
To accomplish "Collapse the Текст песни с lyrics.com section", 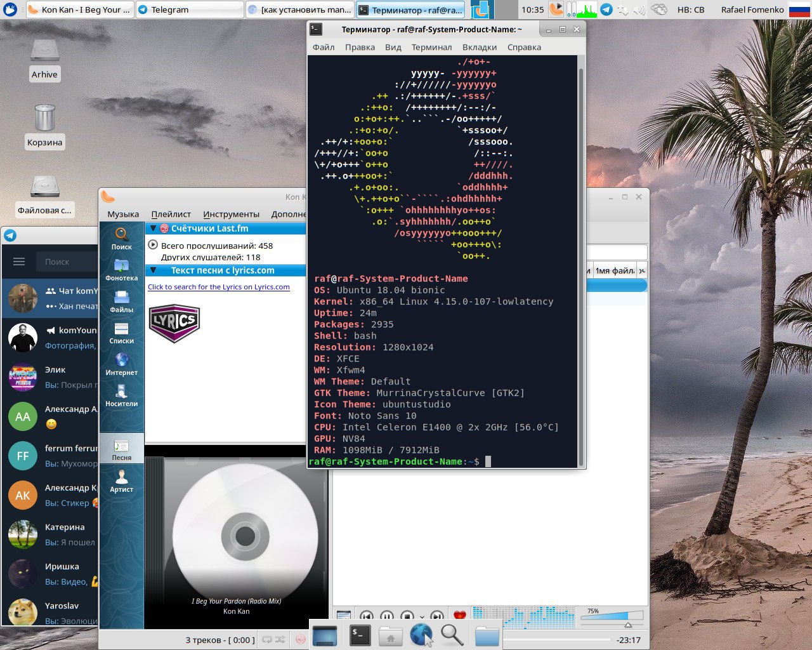I will pos(153,270).
